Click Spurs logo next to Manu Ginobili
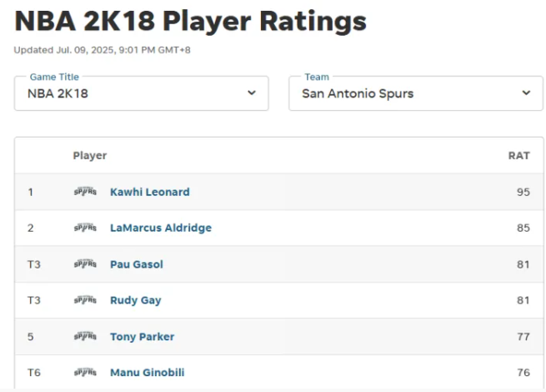Screen dimensions: 546x392 click(85, 373)
